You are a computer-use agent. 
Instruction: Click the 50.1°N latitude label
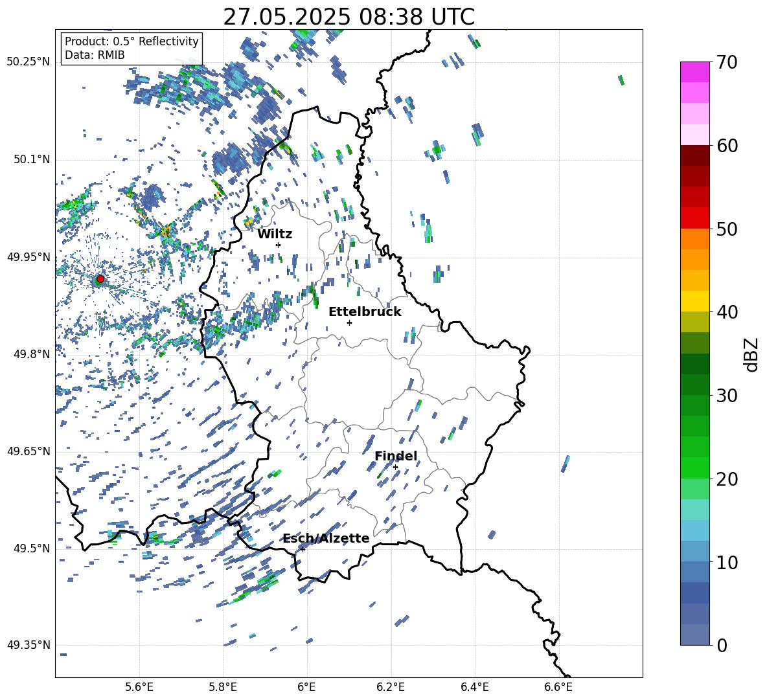(32, 159)
